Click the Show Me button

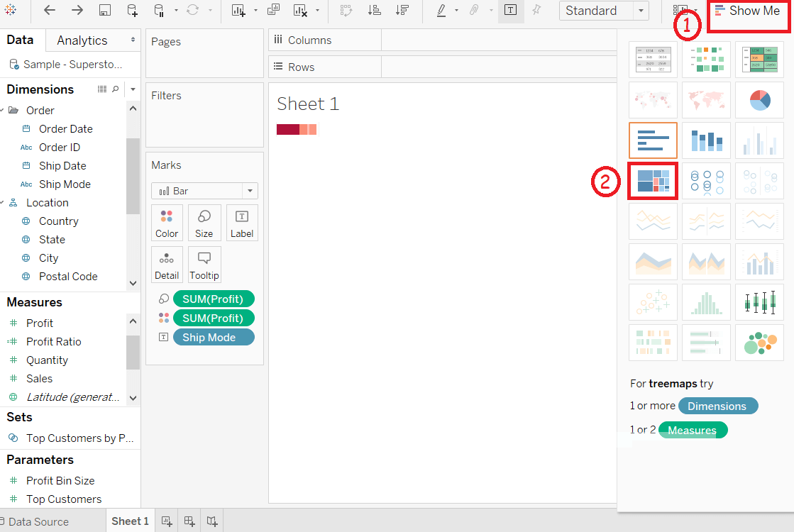click(749, 11)
